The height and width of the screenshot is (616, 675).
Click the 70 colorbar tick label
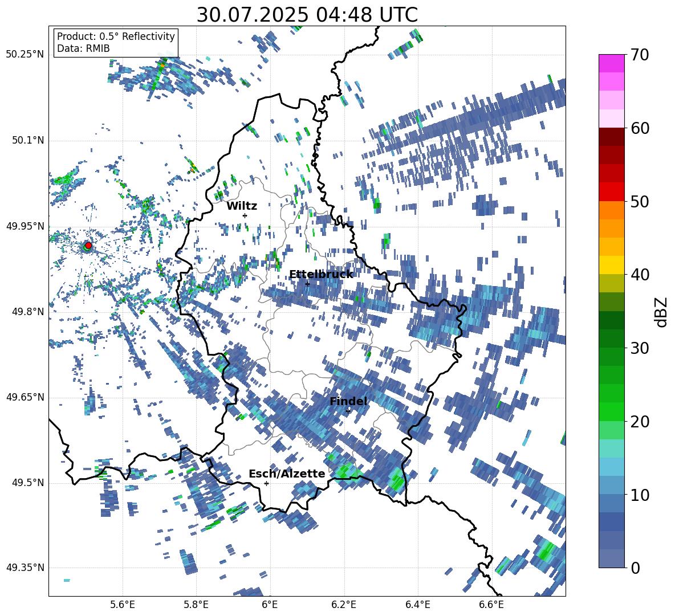(x=639, y=55)
